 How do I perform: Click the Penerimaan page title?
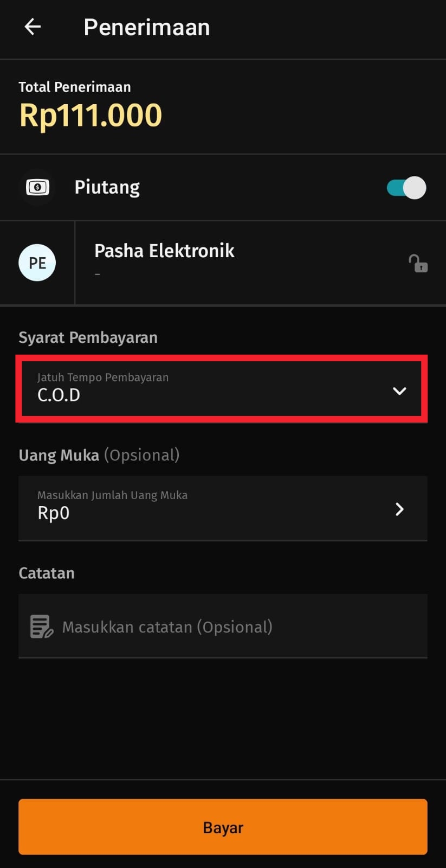146,27
